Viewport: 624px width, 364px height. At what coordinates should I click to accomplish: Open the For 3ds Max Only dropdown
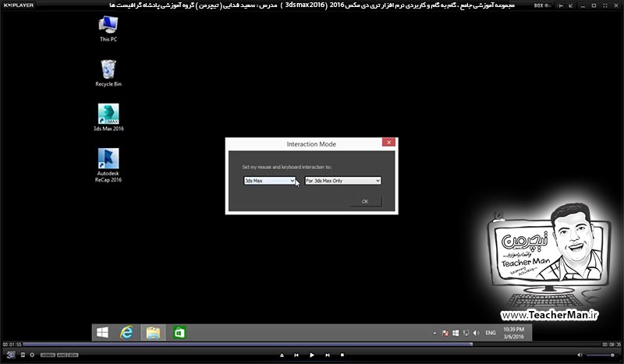pos(343,181)
